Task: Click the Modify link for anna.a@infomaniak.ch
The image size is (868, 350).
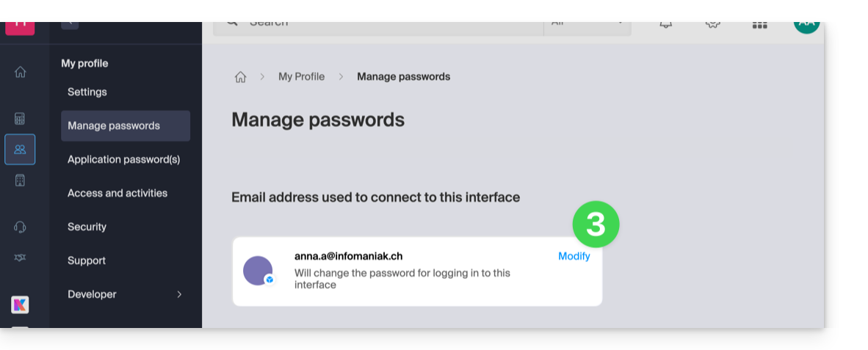Action: pos(574,256)
